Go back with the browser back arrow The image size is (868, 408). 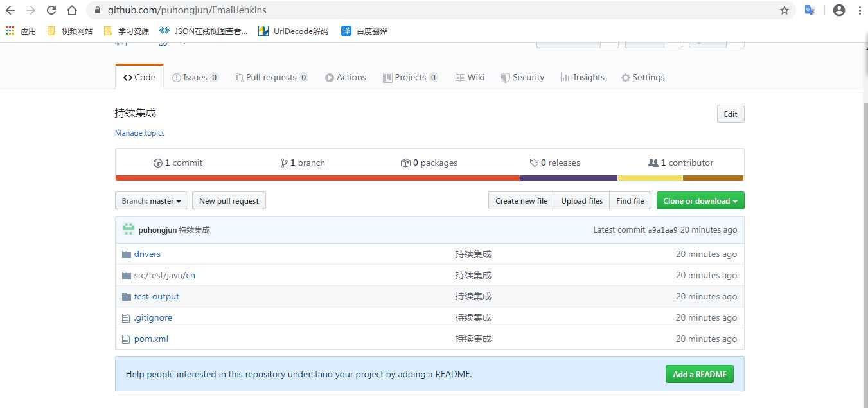point(10,10)
